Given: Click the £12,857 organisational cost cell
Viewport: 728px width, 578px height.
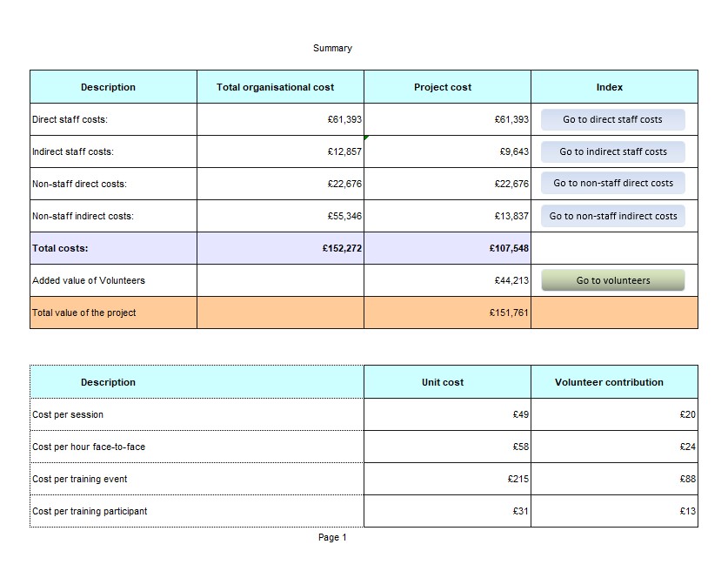Looking at the screenshot, I should (280, 151).
